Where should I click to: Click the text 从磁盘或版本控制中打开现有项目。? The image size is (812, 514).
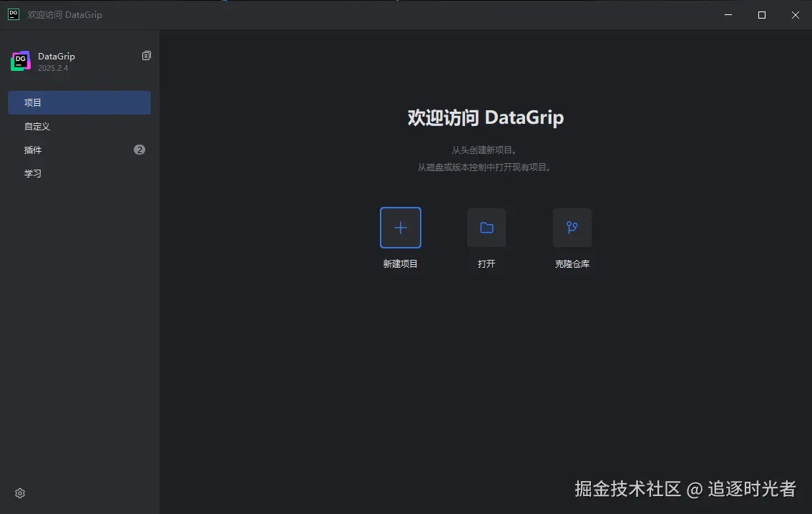click(x=484, y=168)
